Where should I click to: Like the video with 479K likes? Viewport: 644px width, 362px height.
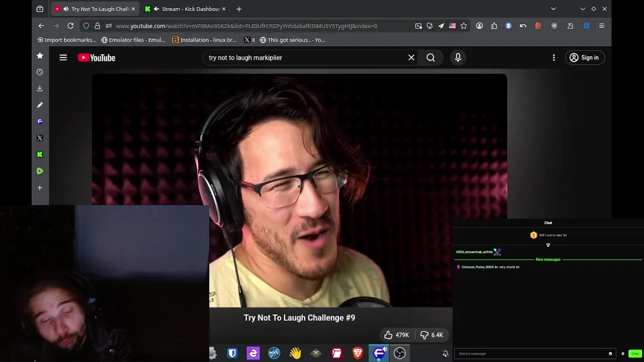[x=396, y=335]
